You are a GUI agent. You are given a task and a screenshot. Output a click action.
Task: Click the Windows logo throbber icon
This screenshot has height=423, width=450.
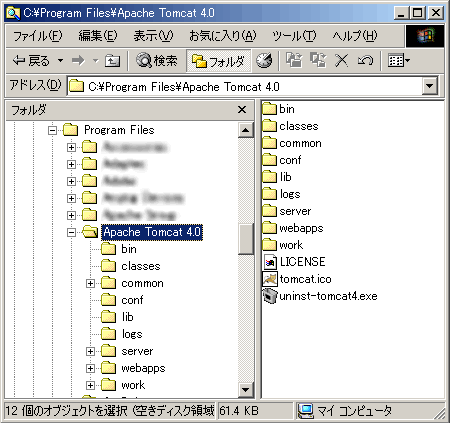(x=425, y=36)
